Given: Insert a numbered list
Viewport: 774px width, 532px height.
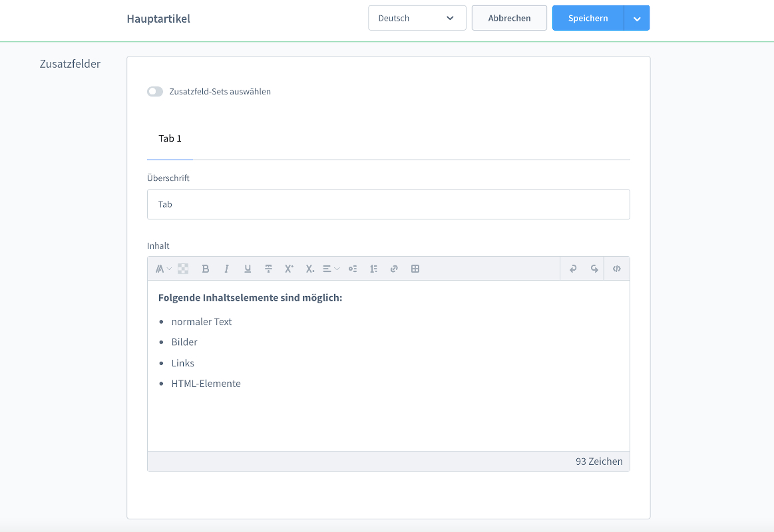Looking at the screenshot, I should [x=373, y=269].
